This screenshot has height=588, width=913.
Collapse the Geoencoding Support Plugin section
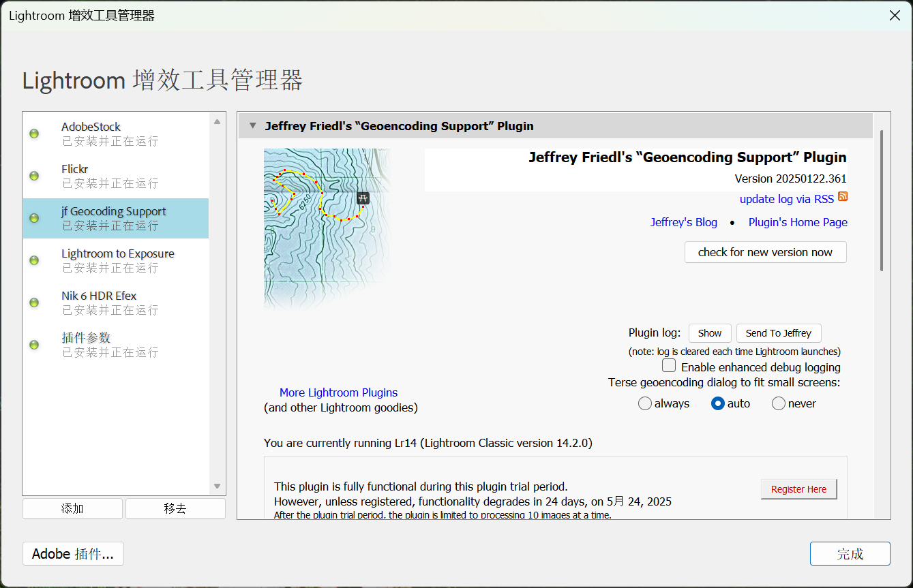[x=253, y=126]
